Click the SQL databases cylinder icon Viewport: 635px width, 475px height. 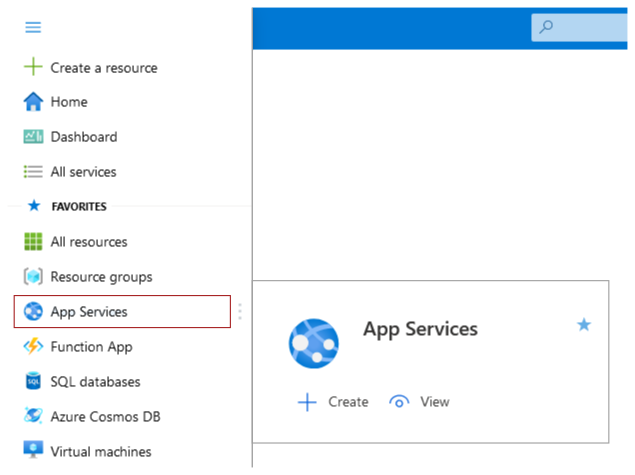33,381
